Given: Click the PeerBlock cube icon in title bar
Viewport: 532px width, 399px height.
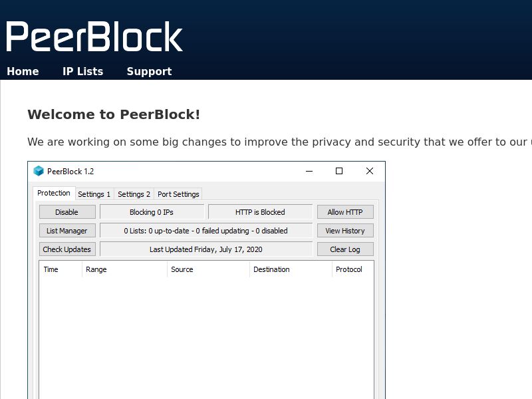Looking at the screenshot, I should pos(39,171).
